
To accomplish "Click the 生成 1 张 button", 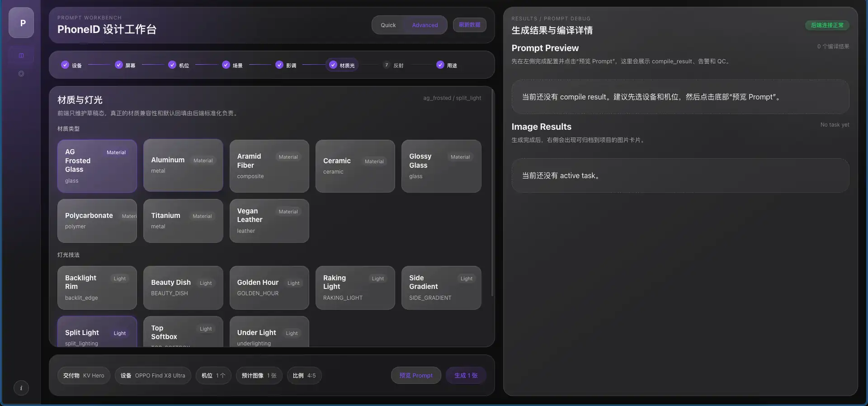I will 466,375.
